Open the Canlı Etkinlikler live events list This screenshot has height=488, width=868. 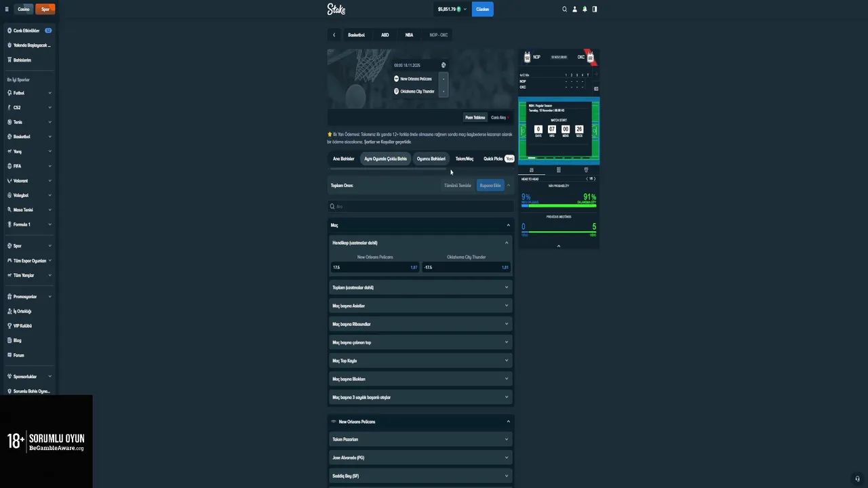click(x=26, y=30)
